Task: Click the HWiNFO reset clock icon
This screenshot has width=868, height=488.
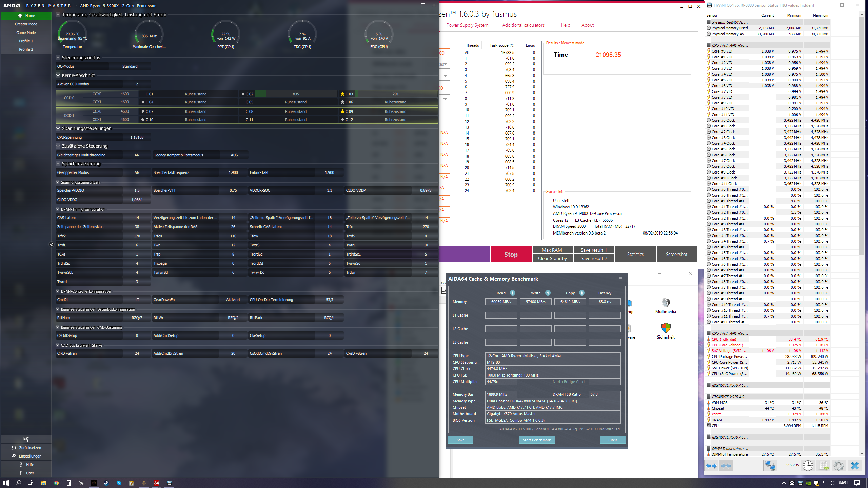Action: pyautogui.click(x=808, y=466)
